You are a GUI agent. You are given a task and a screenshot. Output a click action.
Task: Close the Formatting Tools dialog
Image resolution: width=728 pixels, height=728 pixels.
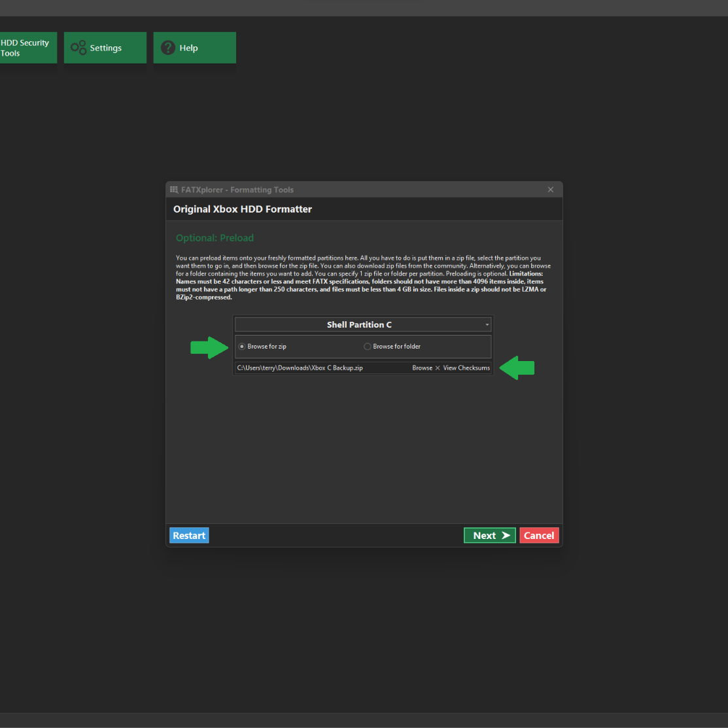click(550, 190)
